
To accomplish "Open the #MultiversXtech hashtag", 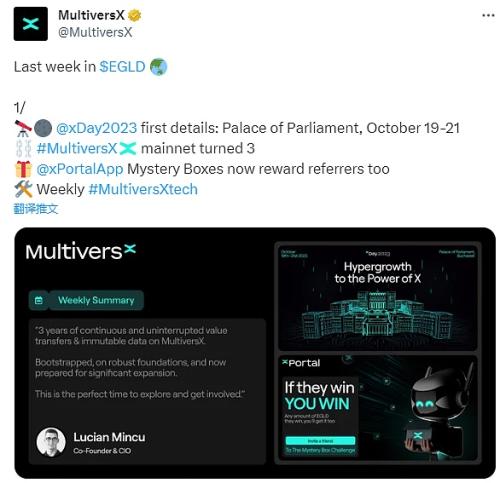I will (x=143, y=189).
